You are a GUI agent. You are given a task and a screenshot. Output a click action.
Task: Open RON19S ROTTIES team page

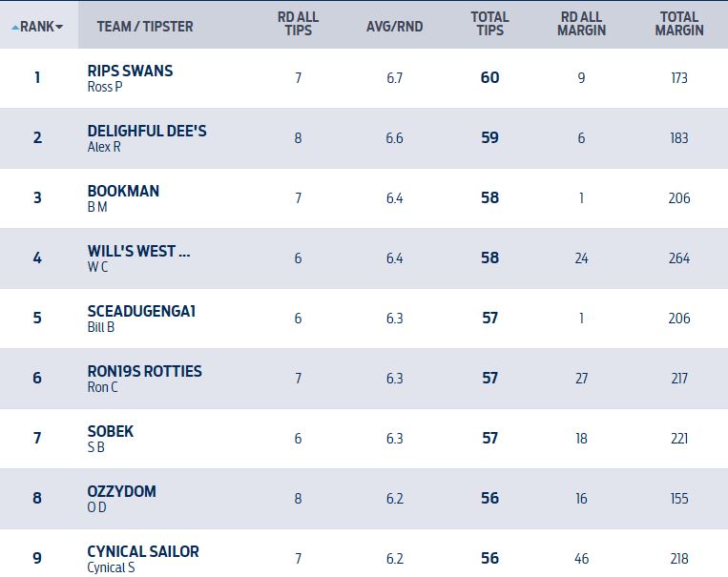(144, 371)
